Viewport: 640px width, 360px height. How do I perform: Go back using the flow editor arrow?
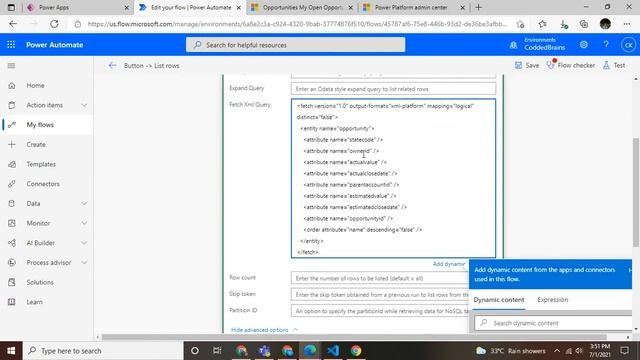click(x=112, y=65)
